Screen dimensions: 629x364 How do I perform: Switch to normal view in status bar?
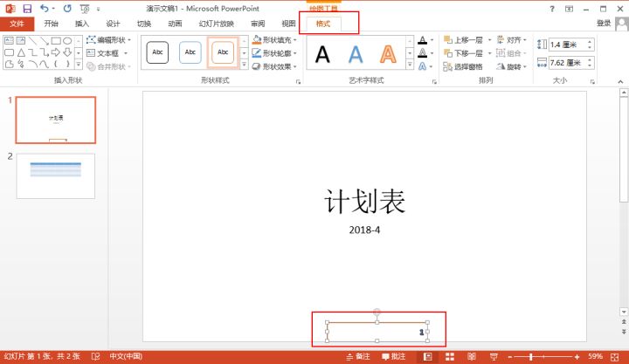(x=427, y=356)
